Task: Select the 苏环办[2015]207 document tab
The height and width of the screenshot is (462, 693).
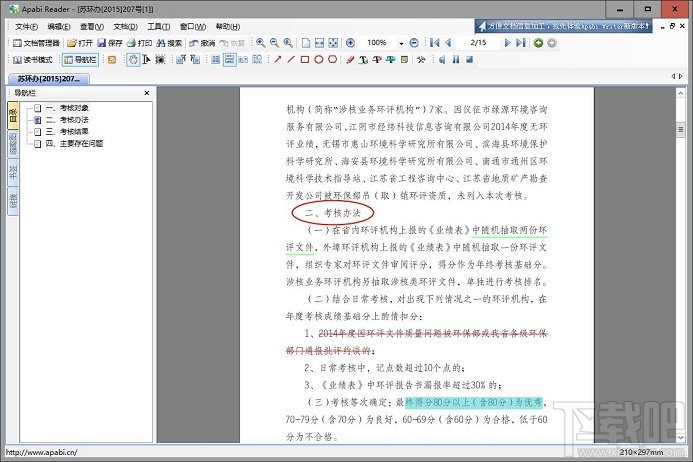Action: point(49,79)
